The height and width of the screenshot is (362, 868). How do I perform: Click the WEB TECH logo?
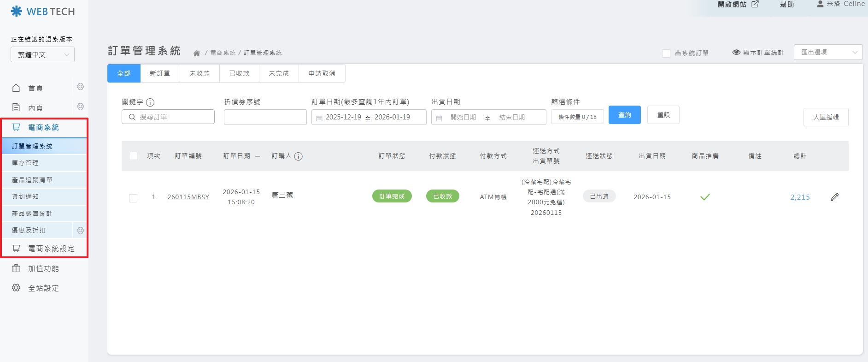[x=43, y=11]
